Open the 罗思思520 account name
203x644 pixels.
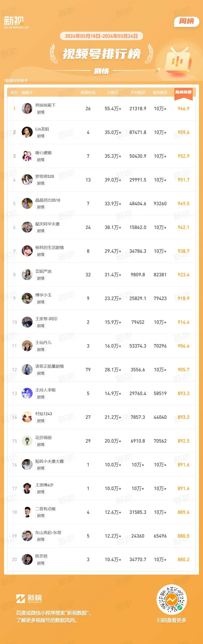[x=44, y=176]
